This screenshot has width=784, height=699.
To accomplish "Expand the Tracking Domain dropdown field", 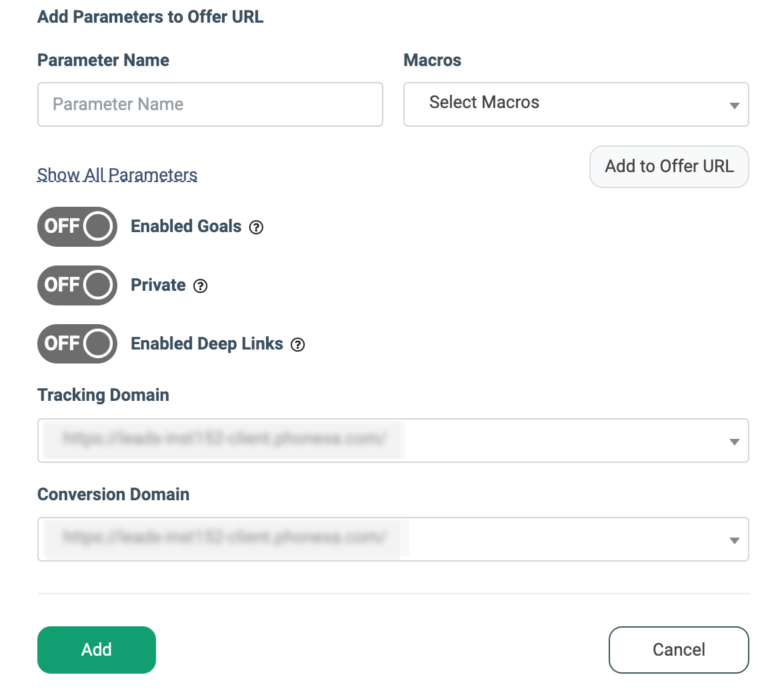I will point(393,440).
